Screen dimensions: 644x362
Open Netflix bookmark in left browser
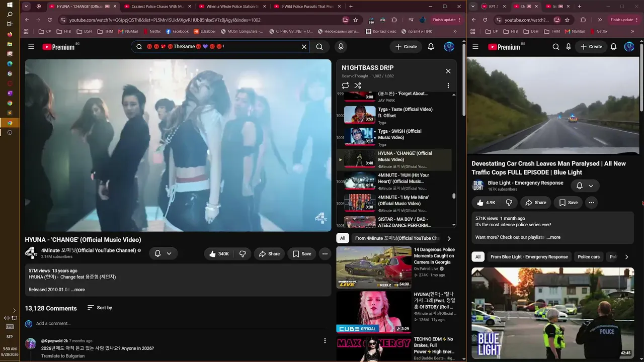coord(151,31)
